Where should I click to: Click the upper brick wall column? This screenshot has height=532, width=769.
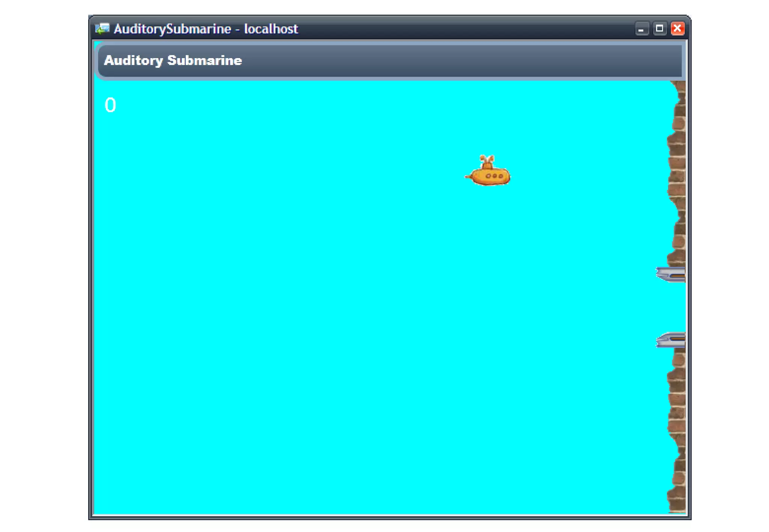(x=677, y=173)
